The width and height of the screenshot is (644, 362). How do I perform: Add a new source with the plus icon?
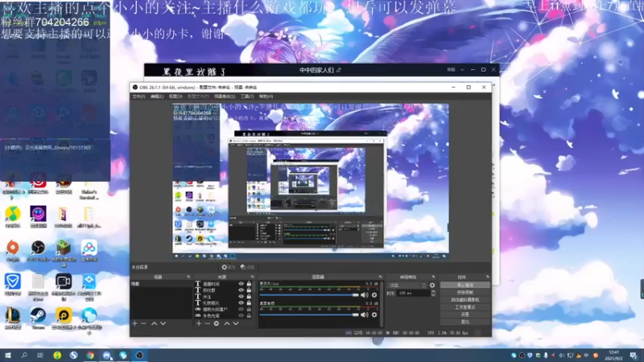(x=199, y=323)
